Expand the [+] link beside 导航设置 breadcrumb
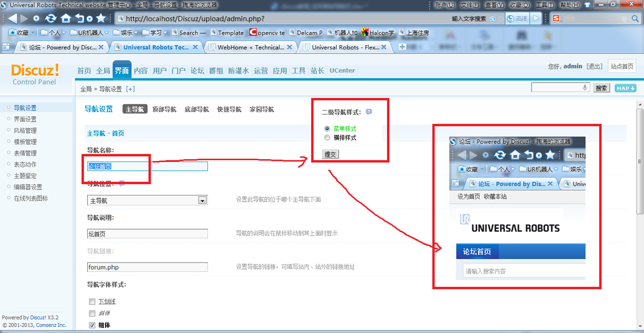The width and height of the screenshot is (644, 333). (x=130, y=89)
